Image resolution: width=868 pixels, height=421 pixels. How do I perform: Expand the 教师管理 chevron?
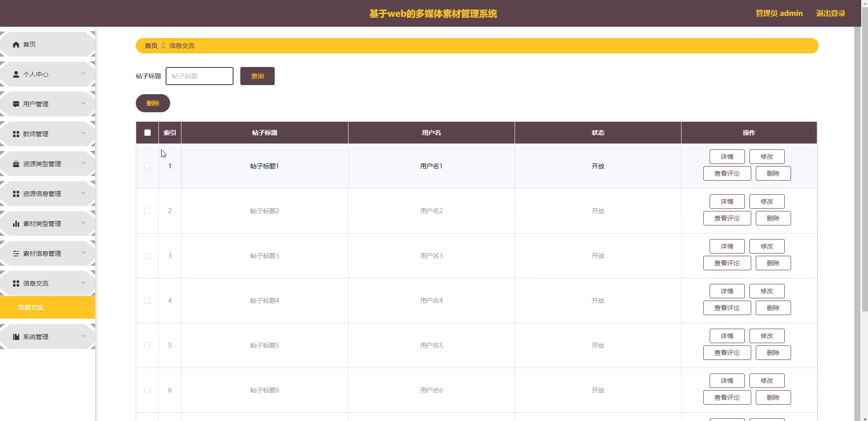[83, 133]
